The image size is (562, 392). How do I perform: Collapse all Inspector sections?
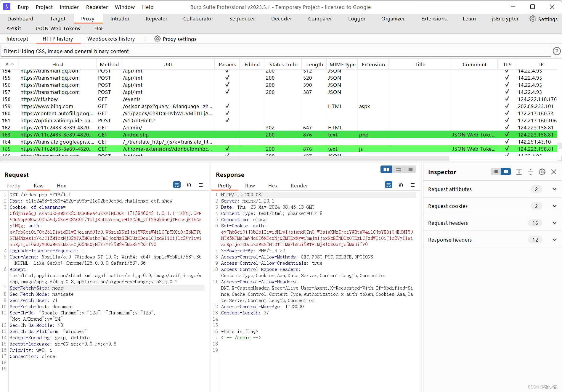pos(531,172)
